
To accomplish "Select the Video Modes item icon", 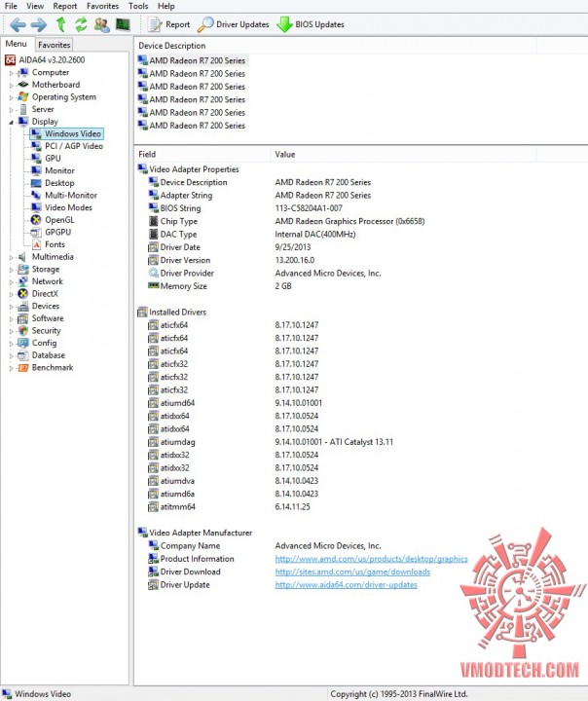I will (x=36, y=207).
